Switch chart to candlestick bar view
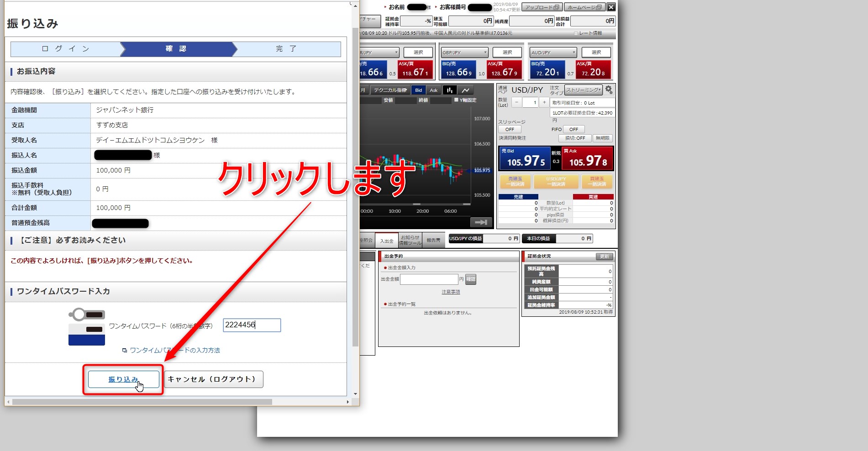 450,90
